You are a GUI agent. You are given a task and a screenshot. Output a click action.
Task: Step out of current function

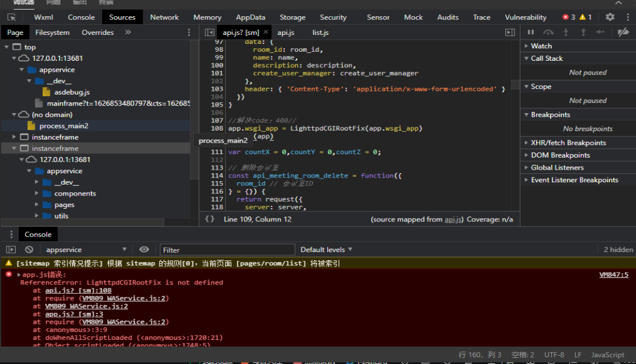[x=583, y=32]
